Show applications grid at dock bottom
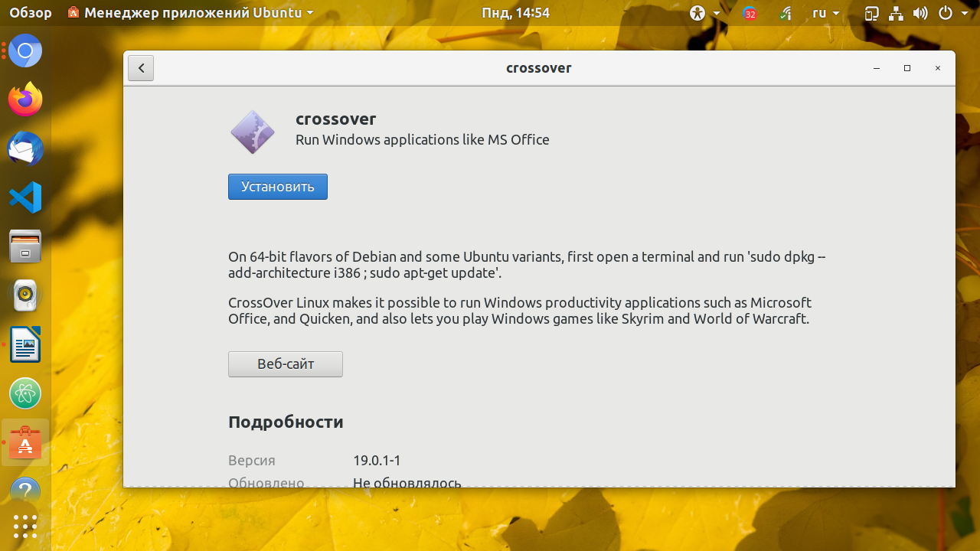 point(25,527)
